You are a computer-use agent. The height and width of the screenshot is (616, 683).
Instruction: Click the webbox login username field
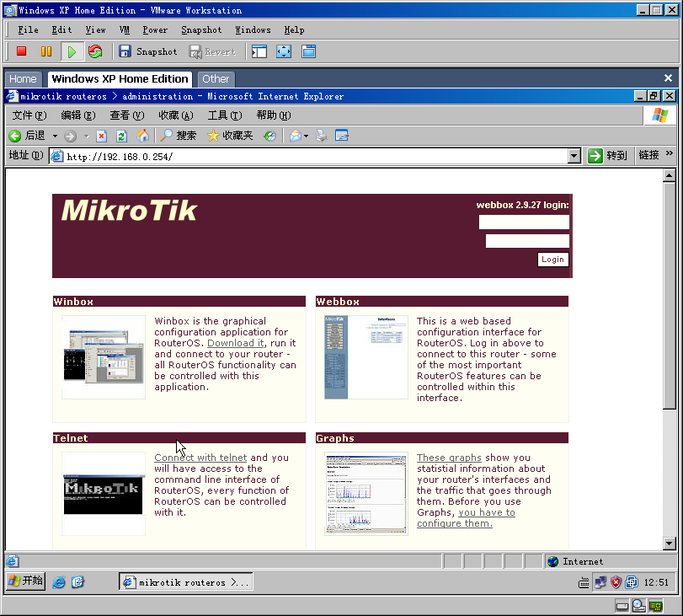(x=524, y=222)
